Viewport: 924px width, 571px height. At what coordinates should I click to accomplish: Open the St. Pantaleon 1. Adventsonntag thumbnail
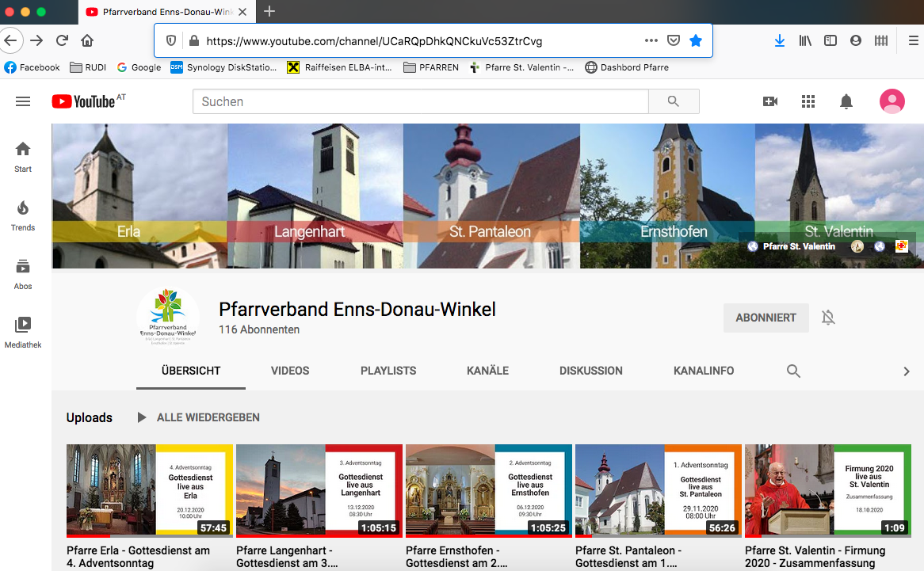[659, 490]
